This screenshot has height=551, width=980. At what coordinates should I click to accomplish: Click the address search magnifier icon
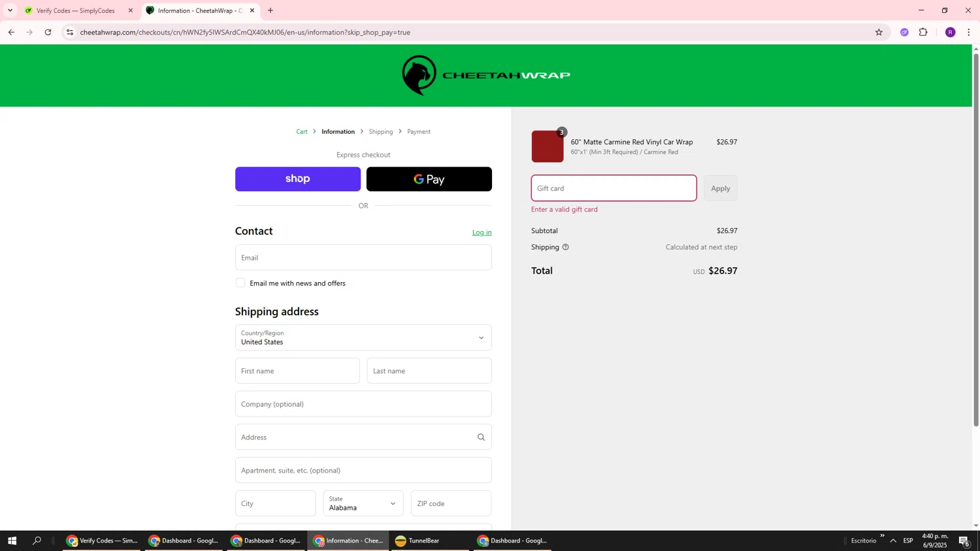(481, 437)
